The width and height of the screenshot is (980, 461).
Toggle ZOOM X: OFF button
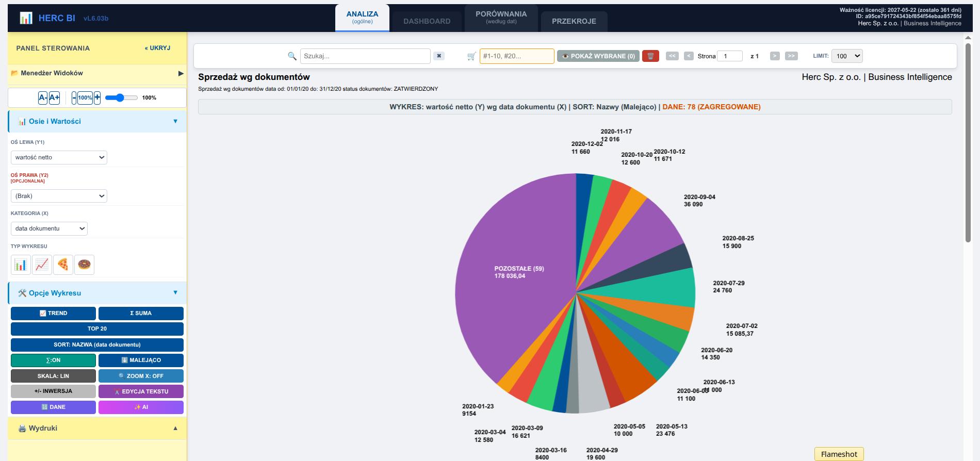click(141, 376)
